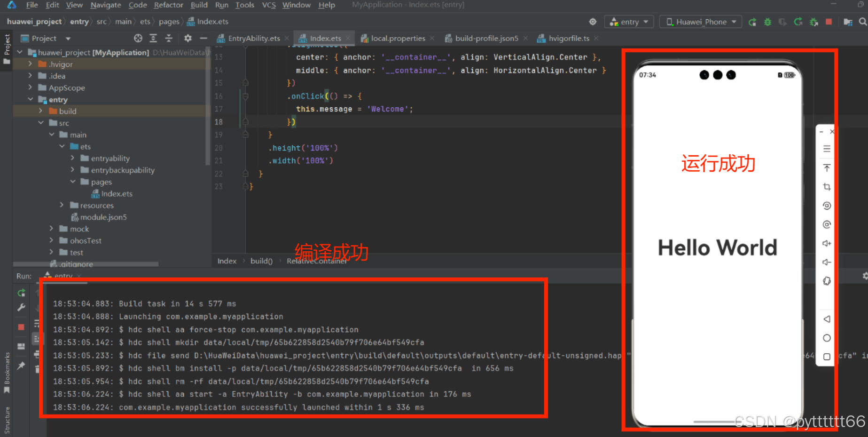The height and width of the screenshot is (437, 868).
Task: Open the Run panel settings gear at right
Action: point(865,276)
